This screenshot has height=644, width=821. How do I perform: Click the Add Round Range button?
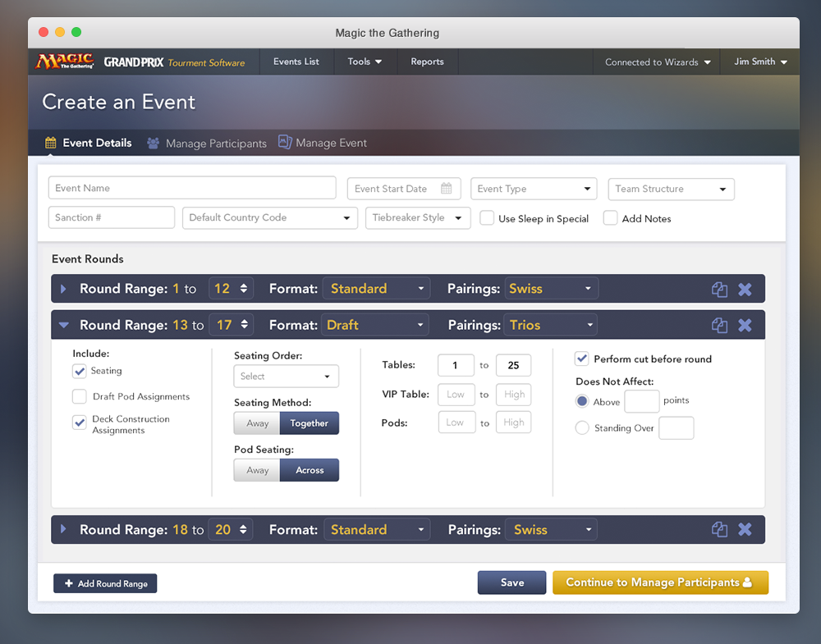click(x=105, y=583)
